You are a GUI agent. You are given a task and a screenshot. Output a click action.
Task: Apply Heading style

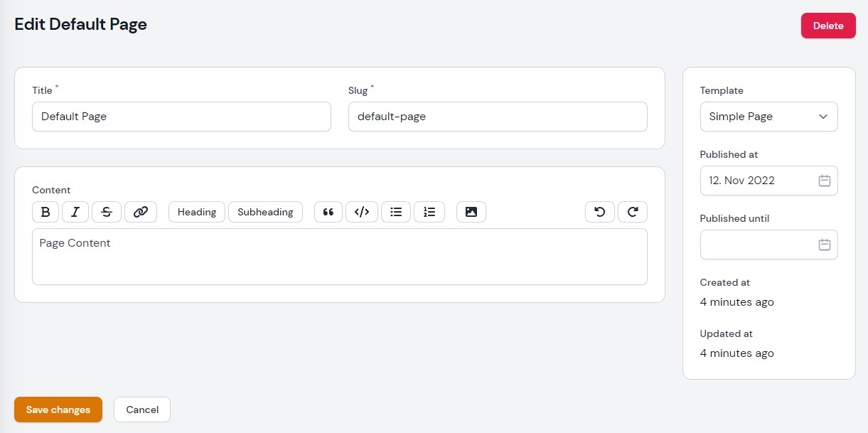point(197,212)
